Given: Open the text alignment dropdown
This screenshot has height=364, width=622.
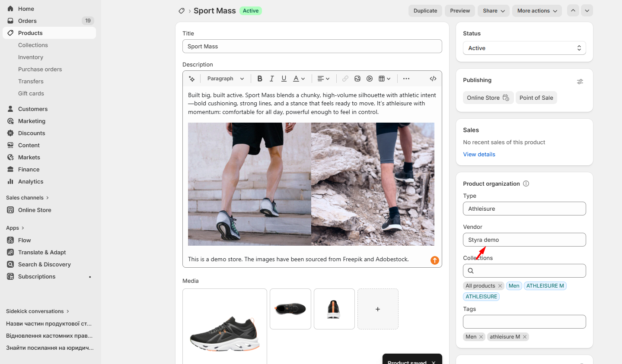Looking at the screenshot, I should click(323, 79).
